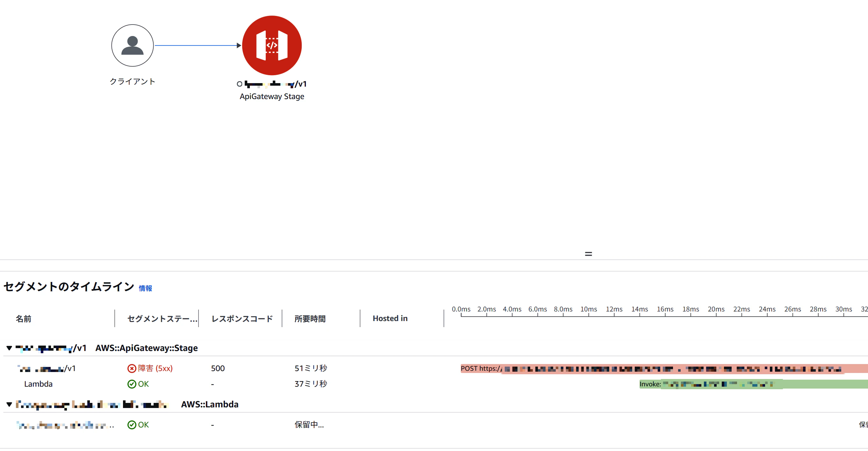Click the 所要時間 column header

310,319
